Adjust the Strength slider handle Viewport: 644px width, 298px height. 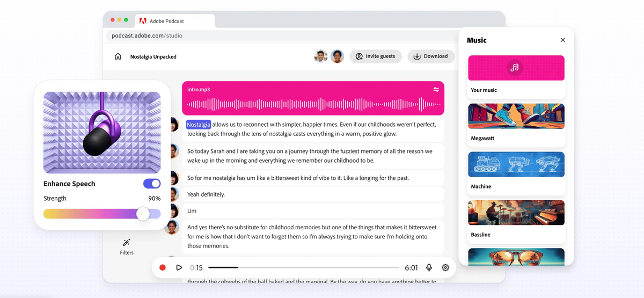[x=143, y=214]
